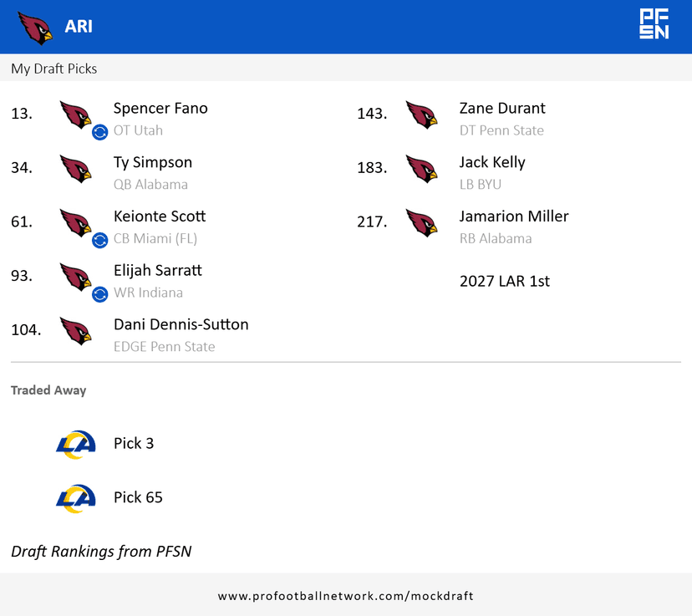Select the Traded Away section heading
The width and height of the screenshot is (692, 616).
coord(48,390)
